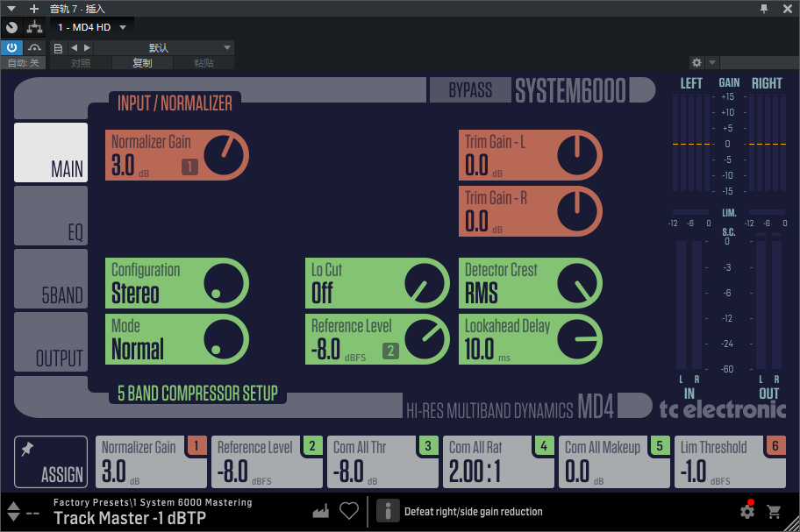Click the Configuration Stereo knob
Viewport: 800px width, 532px height.
pos(224,283)
